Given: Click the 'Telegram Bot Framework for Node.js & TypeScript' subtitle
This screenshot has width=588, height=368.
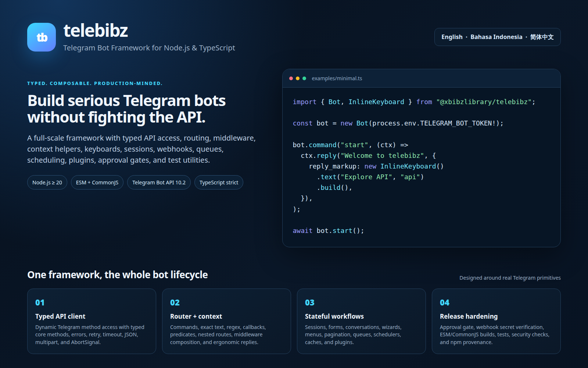Looking at the screenshot, I should click(149, 48).
